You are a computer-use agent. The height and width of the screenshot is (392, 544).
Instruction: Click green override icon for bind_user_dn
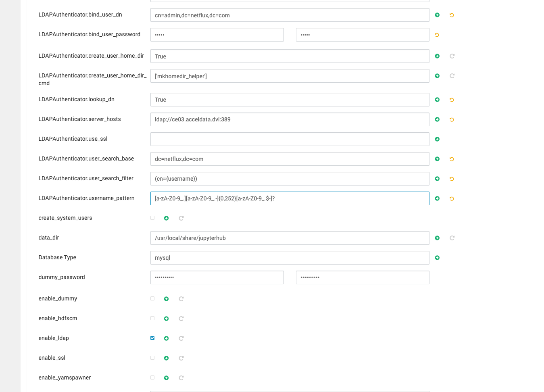pos(437,15)
